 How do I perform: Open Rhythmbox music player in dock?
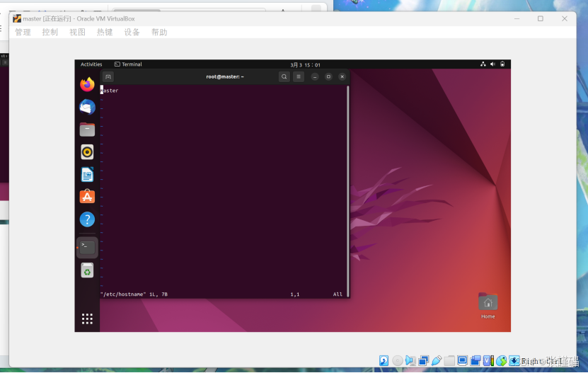[87, 152]
